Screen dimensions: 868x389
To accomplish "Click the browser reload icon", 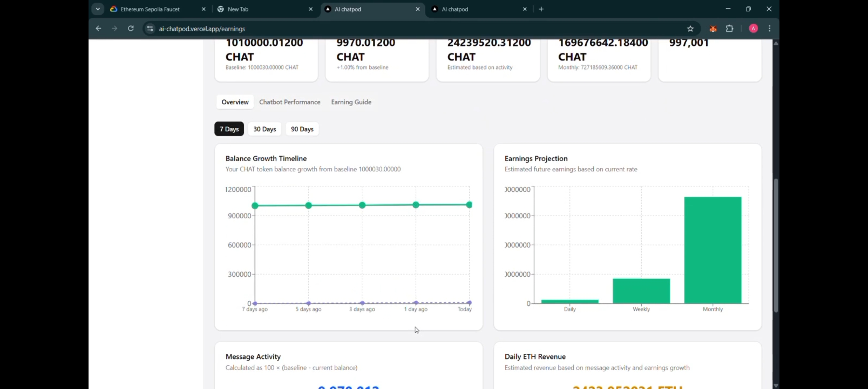I will coord(131,28).
